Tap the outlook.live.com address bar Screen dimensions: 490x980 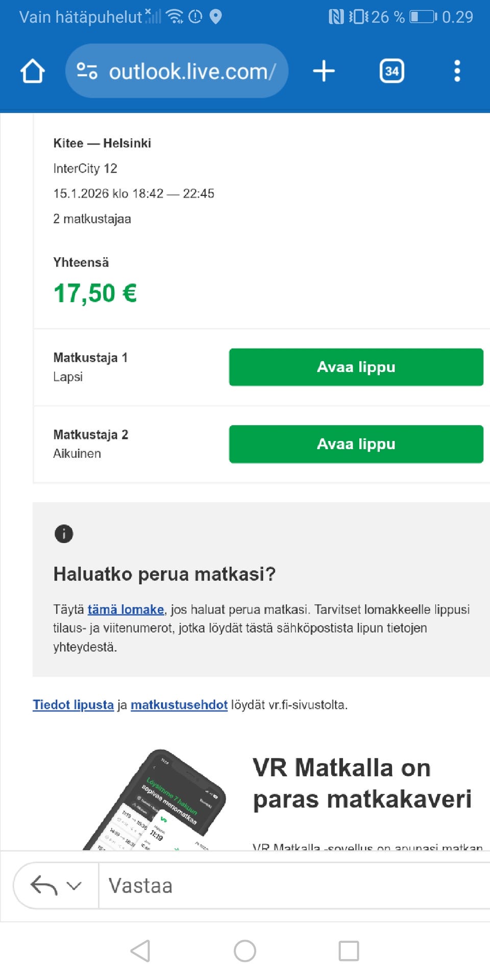pyautogui.click(x=192, y=71)
